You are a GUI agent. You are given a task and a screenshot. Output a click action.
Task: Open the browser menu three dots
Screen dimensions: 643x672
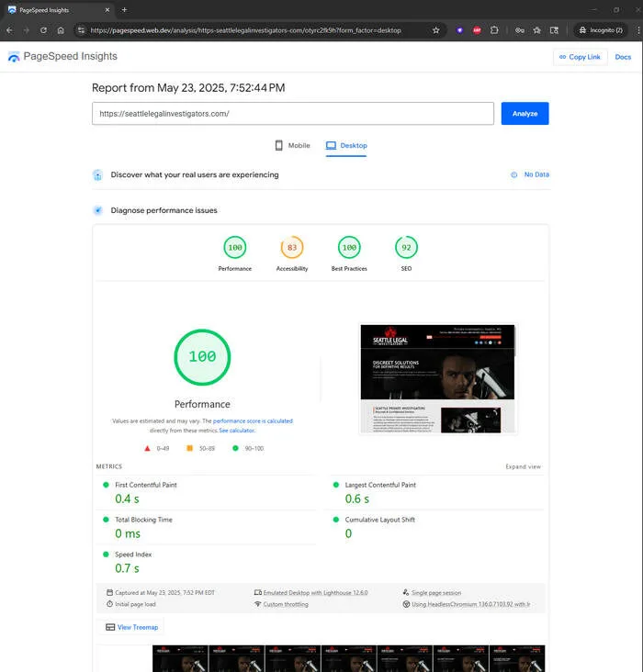click(637, 30)
